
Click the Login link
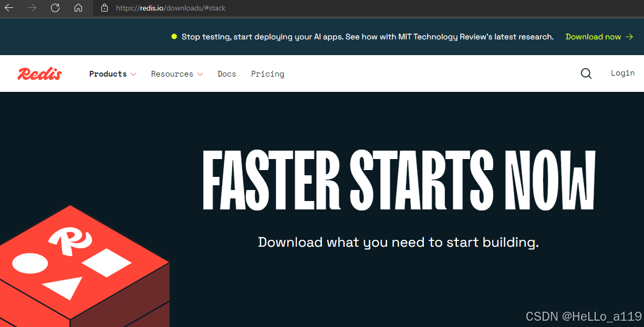(x=622, y=73)
